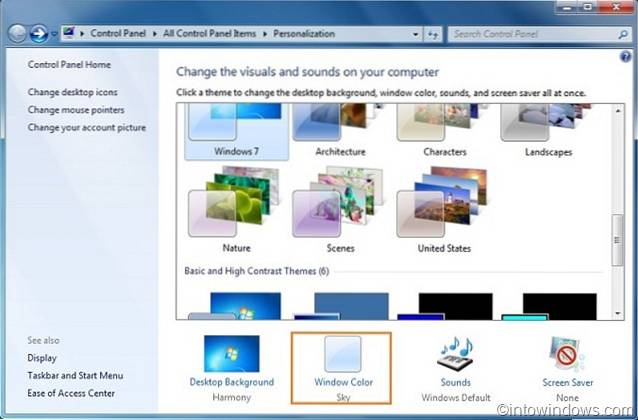This screenshot has width=638, height=420.
Task: Select the United States theme
Action: (444, 209)
